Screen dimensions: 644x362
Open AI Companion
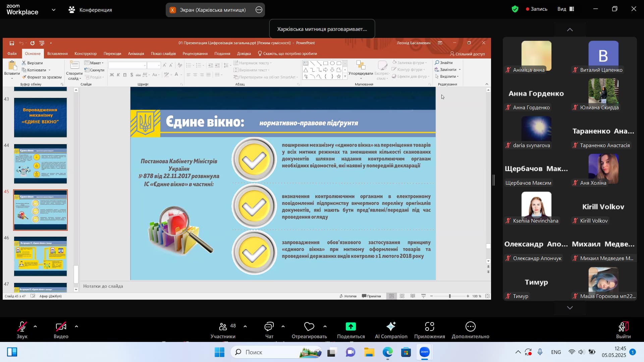point(391,330)
